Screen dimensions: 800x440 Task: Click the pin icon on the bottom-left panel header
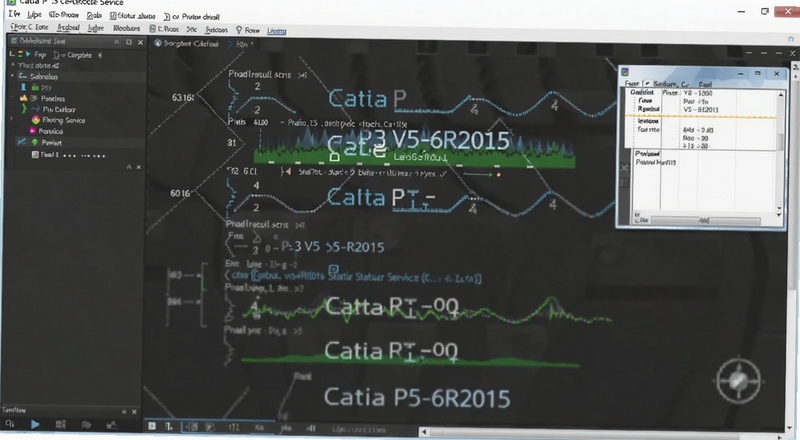pyautogui.click(x=124, y=411)
